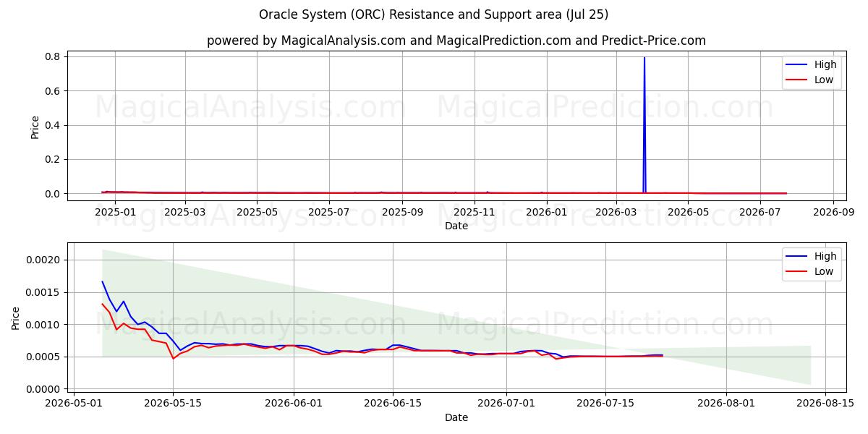Click the '2026-09' x-axis label in the top chart
The height and width of the screenshot is (434, 868).
834,212
